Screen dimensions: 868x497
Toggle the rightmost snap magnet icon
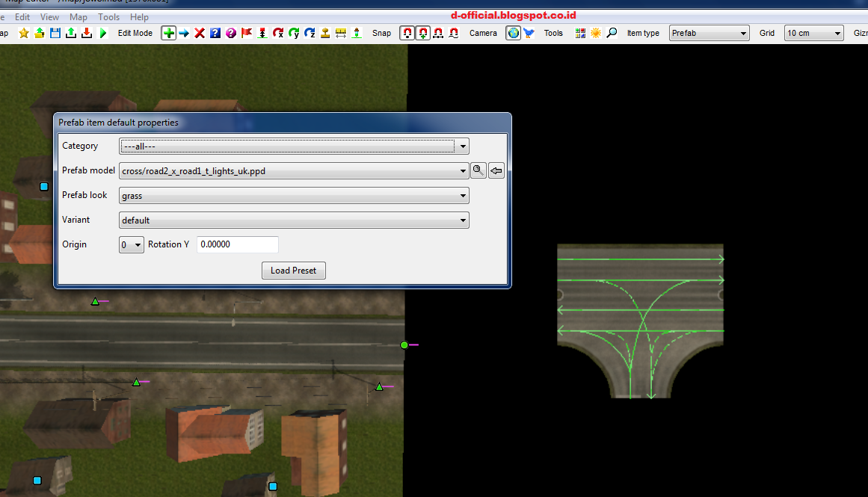coord(453,33)
